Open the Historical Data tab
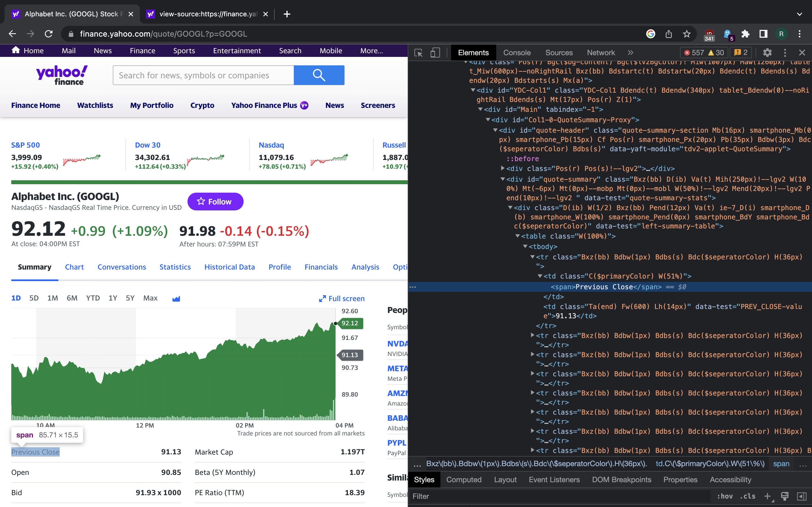The height and width of the screenshot is (507, 812). pyautogui.click(x=230, y=267)
